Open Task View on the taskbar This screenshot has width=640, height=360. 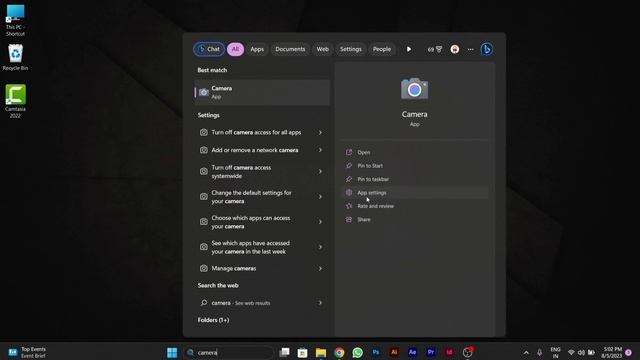point(284,352)
